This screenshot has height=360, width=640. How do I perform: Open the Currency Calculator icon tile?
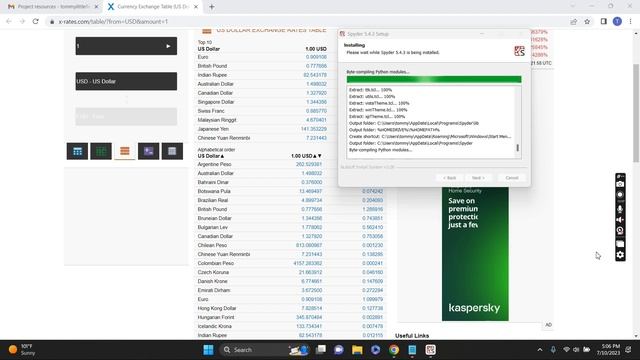(77, 151)
